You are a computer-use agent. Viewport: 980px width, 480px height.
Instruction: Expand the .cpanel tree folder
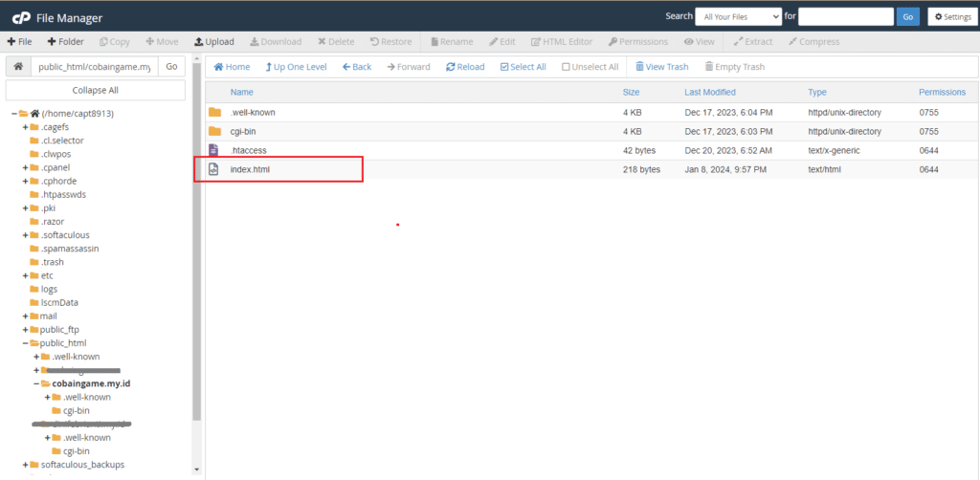coord(26,168)
